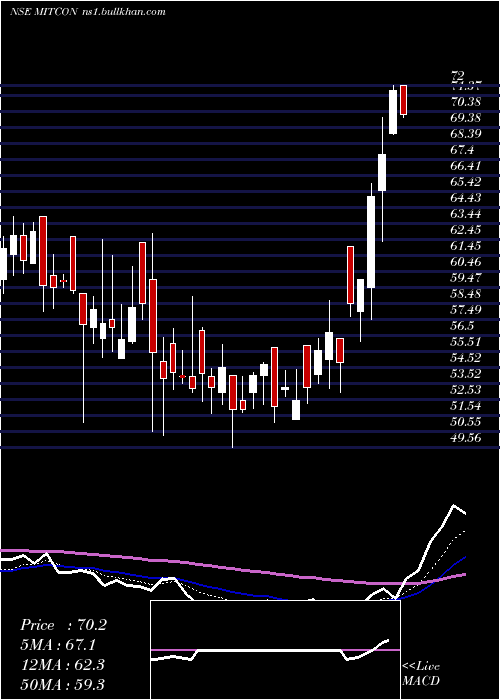Image resolution: width=500 pixels, height=700 pixels.
Task: Click the 53.52 price axis label
Action: (x=466, y=374)
